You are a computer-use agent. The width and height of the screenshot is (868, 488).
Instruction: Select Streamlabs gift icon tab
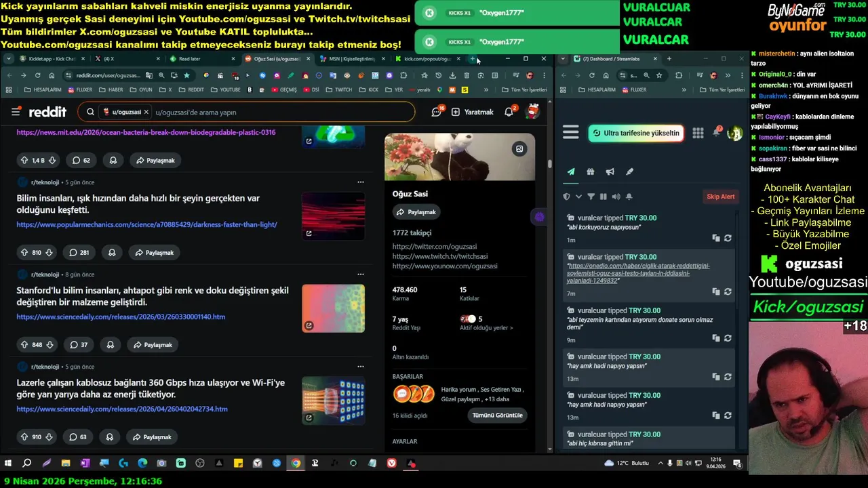[591, 172]
